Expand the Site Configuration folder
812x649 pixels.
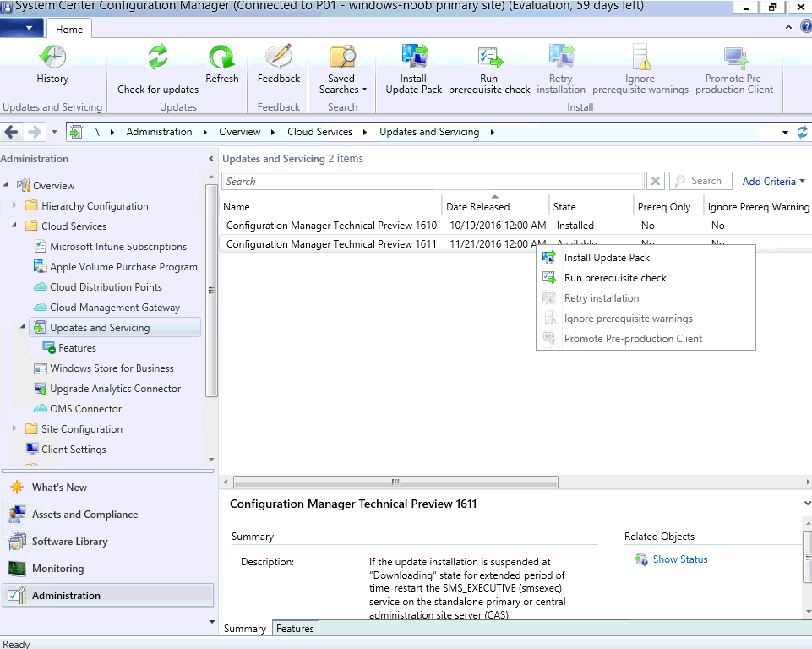14,428
